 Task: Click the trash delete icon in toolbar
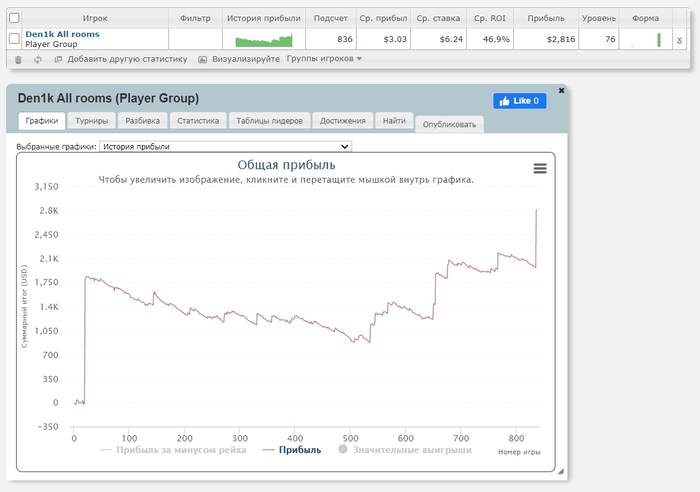18,59
